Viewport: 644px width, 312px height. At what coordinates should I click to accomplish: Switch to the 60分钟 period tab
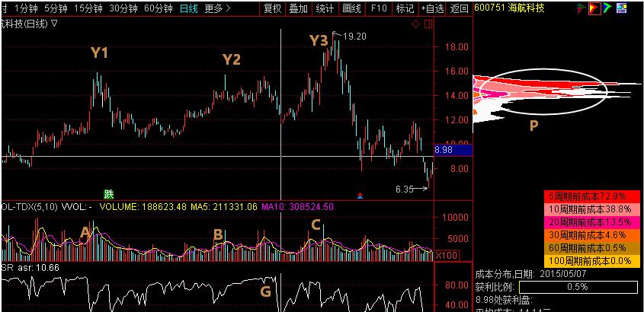click(159, 8)
